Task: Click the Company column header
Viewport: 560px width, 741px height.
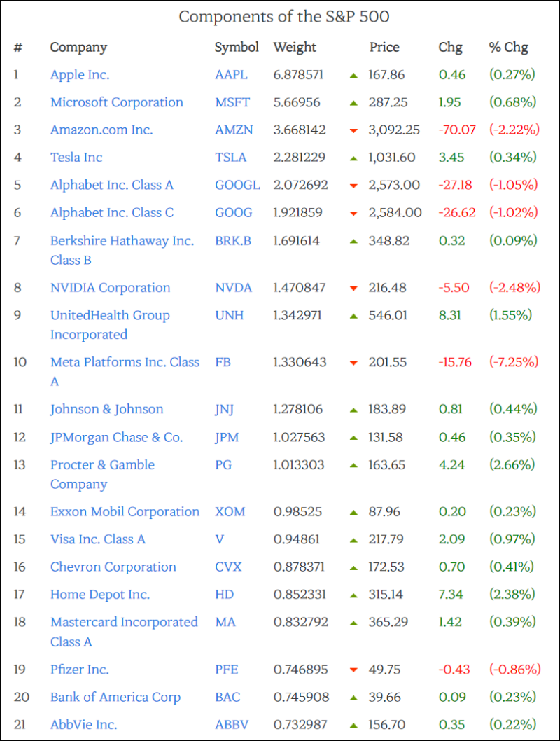Action: pyautogui.click(x=78, y=48)
